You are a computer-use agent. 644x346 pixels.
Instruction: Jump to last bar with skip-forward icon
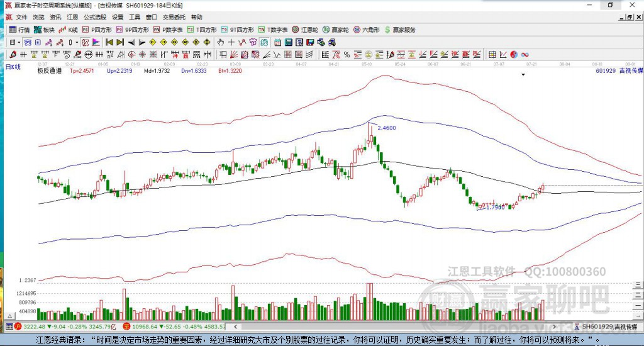click(x=120, y=42)
